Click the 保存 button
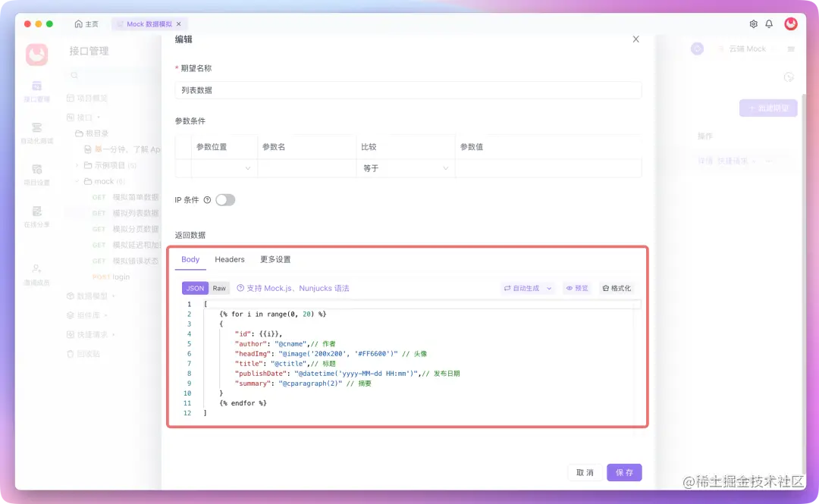The width and height of the screenshot is (819, 504). pos(624,473)
